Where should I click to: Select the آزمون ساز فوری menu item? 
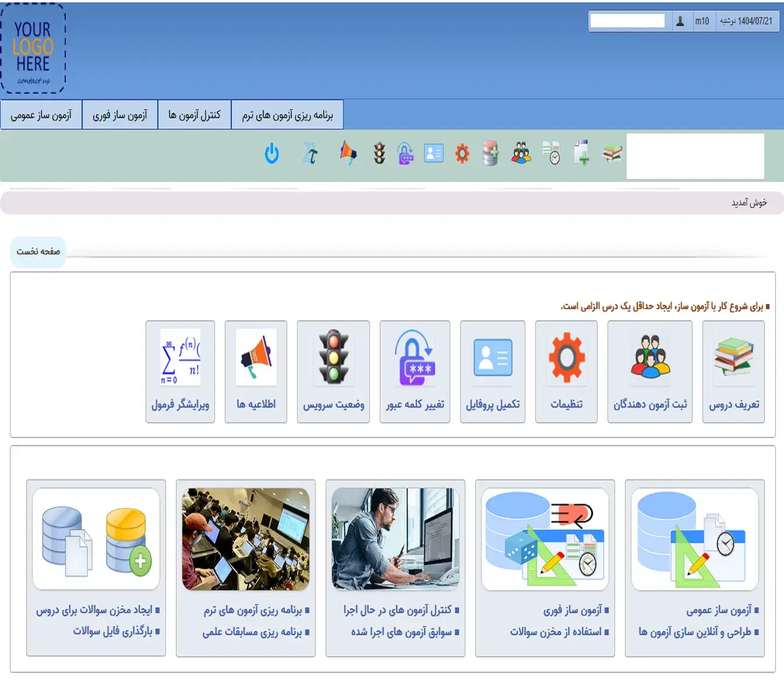coord(120,114)
